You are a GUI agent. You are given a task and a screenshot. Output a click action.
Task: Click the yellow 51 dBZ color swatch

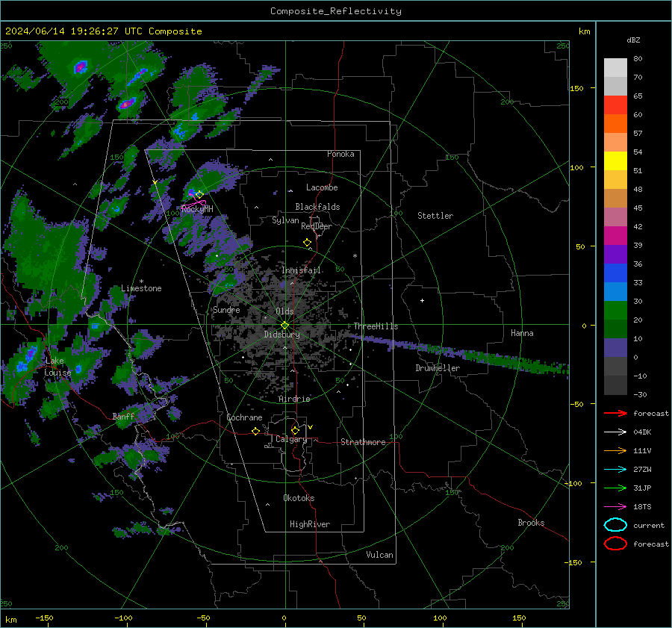(615, 161)
